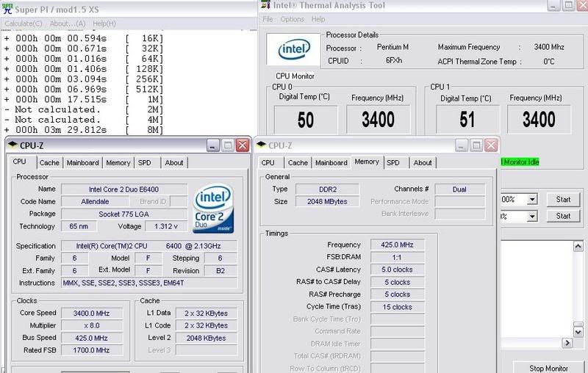Switch to Mainboard tab in left CPU-Z
The image size is (588, 373).
pyautogui.click(x=82, y=162)
